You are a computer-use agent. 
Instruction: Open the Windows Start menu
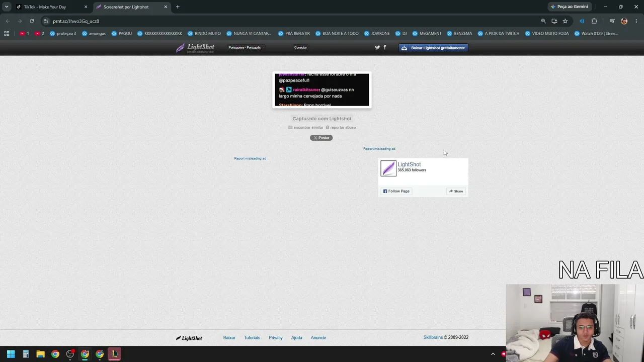click(11, 354)
